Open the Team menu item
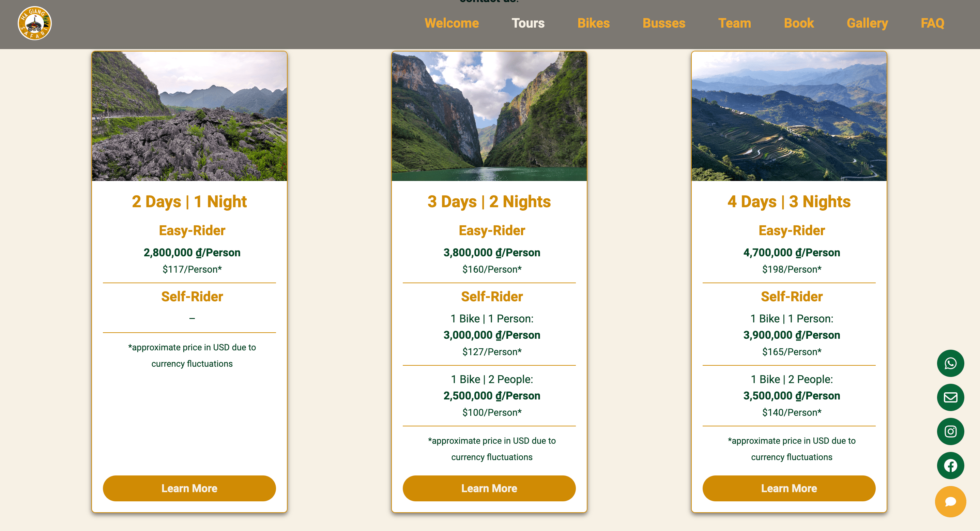The image size is (980, 531). 734,23
